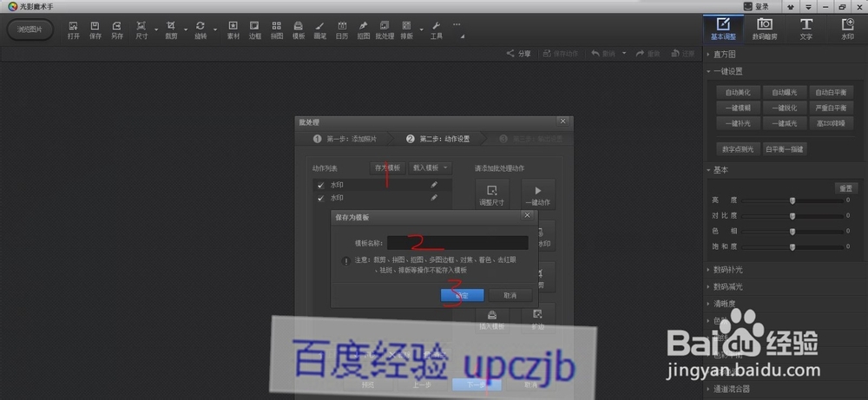Click the 色相 hue slider handle
This screenshot has height=400, width=868.
coord(792,232)
